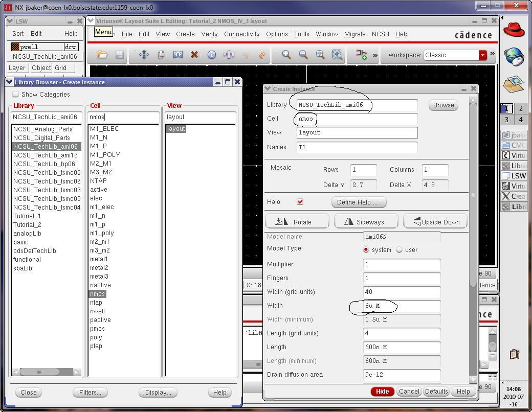Click the Redo arrow icon
Screen dimensions: 532x412
click(262, 55)
